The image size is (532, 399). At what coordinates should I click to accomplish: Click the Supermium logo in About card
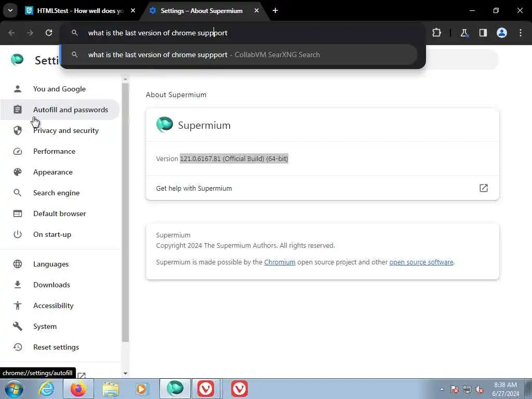tap(165, 125)
